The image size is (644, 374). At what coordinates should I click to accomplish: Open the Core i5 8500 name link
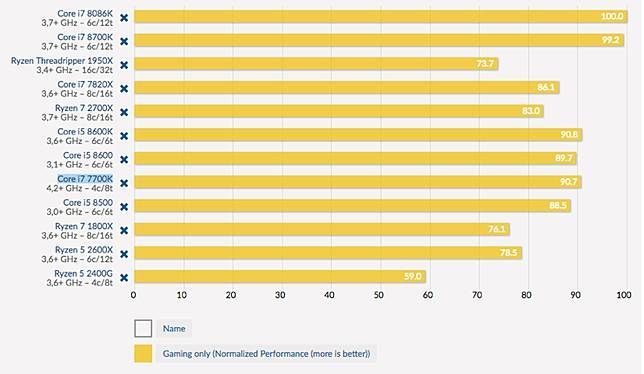pyautogui.click(x=88, y=203)
